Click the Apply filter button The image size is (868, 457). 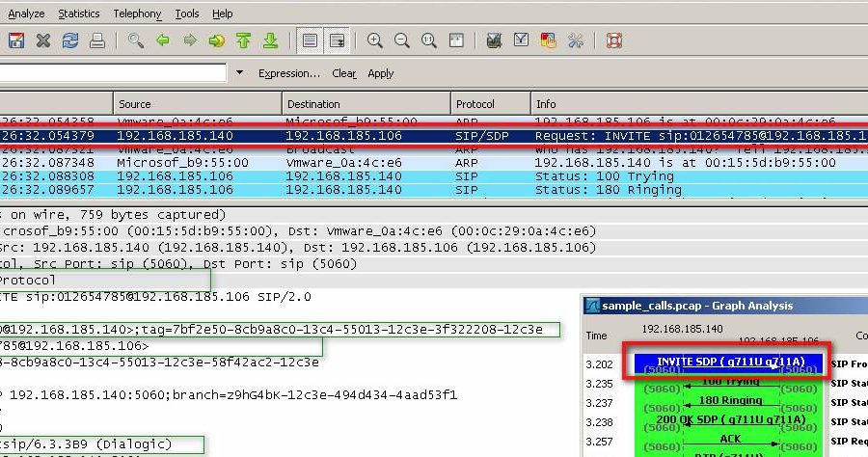tap(381, 73)
